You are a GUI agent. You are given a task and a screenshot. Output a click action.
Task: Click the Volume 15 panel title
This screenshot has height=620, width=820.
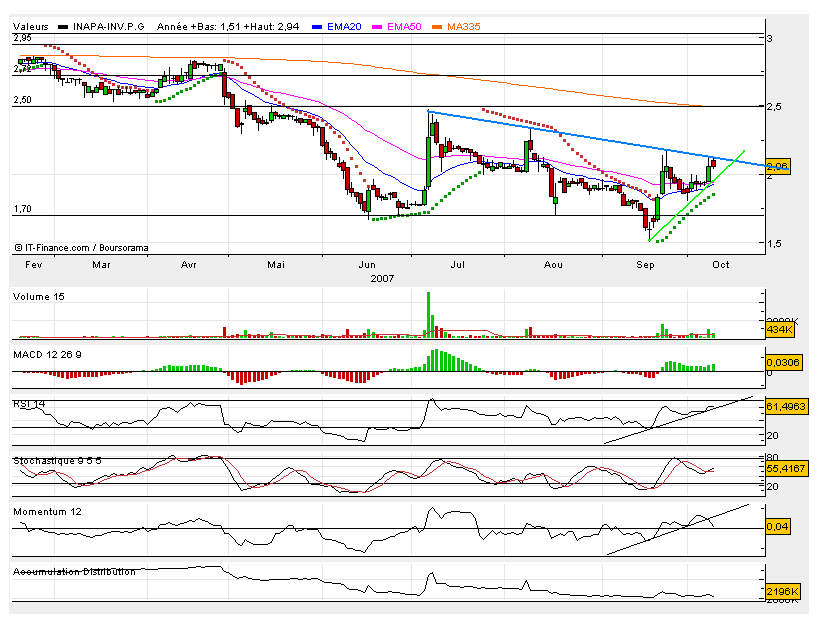[39, 297]
